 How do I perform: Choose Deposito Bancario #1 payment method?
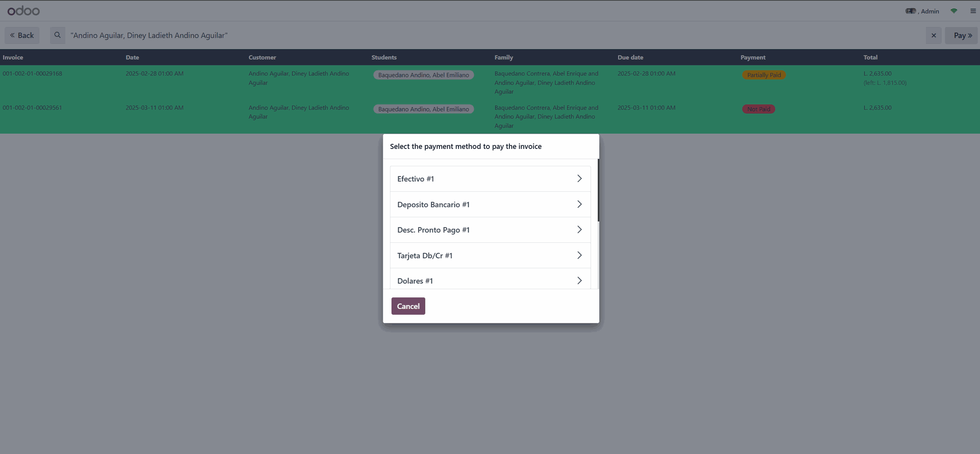point(490,204)
